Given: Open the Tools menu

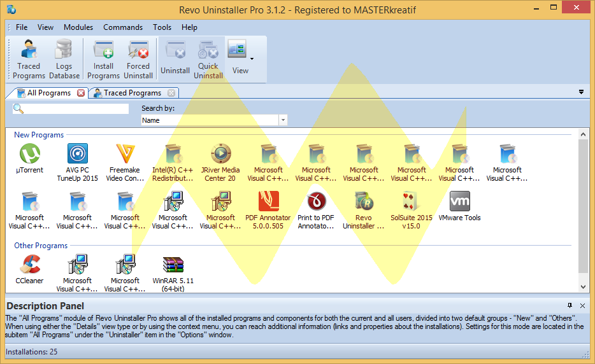Looking at the screenshot, I should [x=162, y=27].
